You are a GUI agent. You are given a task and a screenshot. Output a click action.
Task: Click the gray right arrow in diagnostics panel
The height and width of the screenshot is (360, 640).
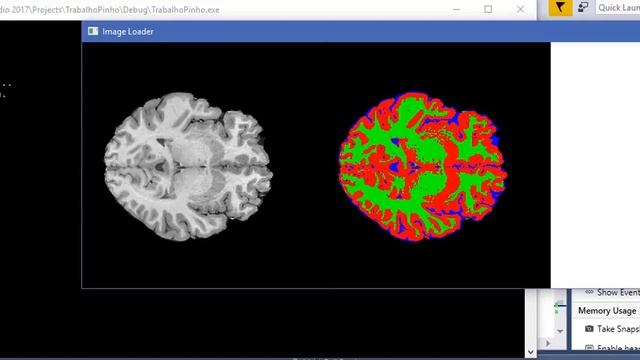click(548, 343)
